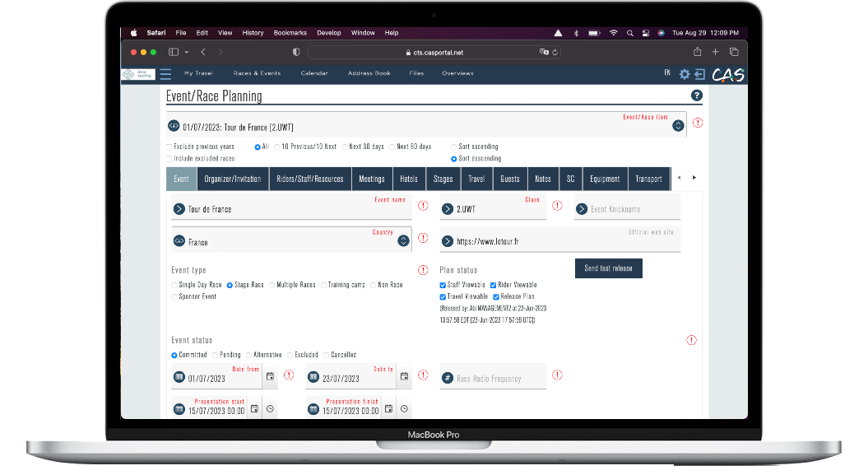Open Control Center in macOS menu bar
Image resolution: width=868 pixels, height=475 pixels.
[x=646, y=33]
